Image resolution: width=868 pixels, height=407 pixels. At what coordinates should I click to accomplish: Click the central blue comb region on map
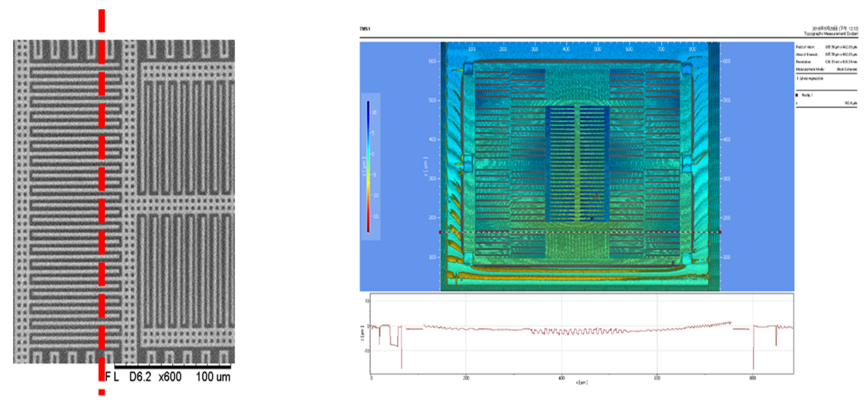(x=577, y=164)
